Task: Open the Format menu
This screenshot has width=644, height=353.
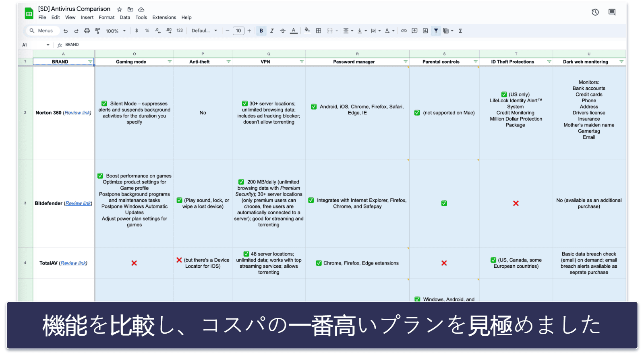Action: [107, 18]
